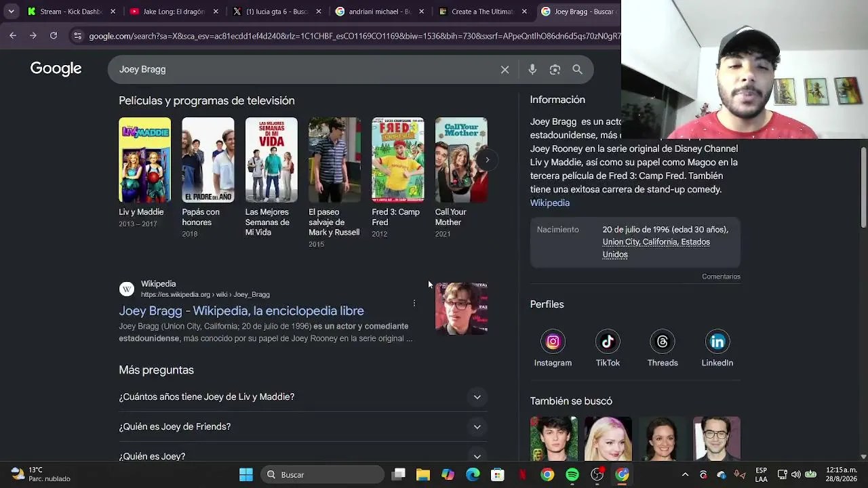The width and height of the screenshot is (868, 488).
Task: Click the page vertical scrollbar
Action: click(863, 186)
